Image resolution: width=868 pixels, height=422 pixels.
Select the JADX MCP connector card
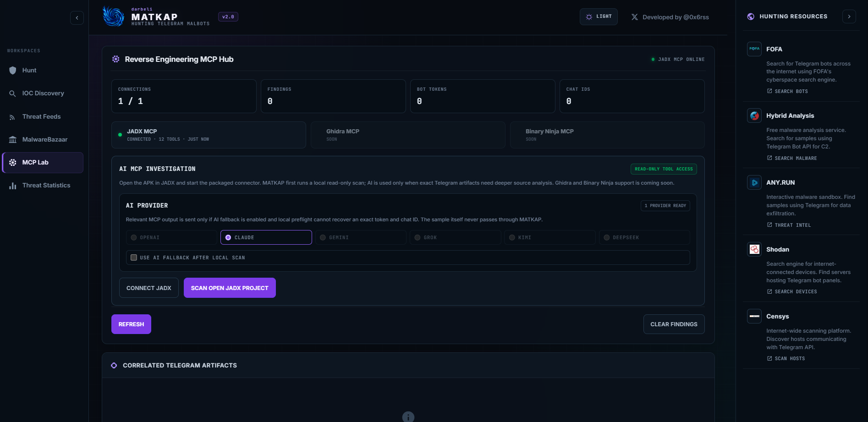pyautogui.click(x=209, y=135)
